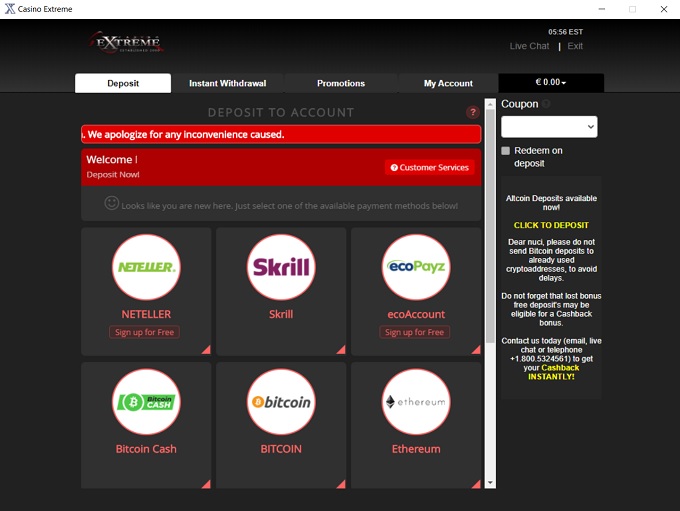Open the Live Chat link
Viewport: 680px width, 511px height.
pyautogui.click(x=529, y=46)
